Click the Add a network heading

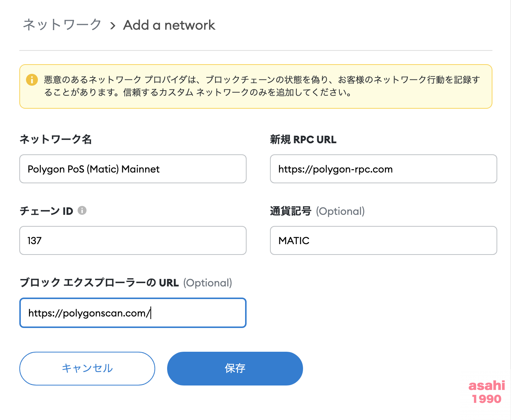pyautogui.click(x=169, y=25)
